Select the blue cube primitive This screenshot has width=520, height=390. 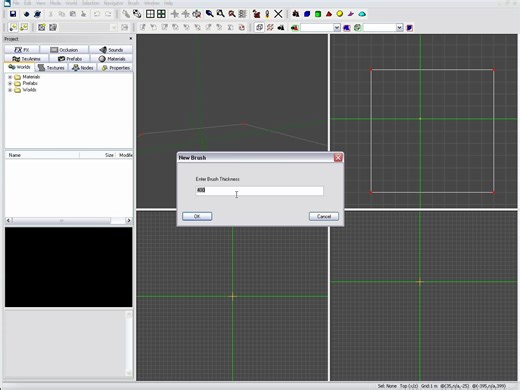pyautogui.click(x=307, y=14)
